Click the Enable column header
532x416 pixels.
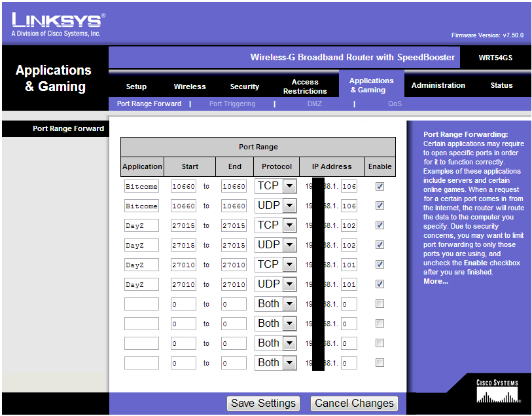[380, 166]
